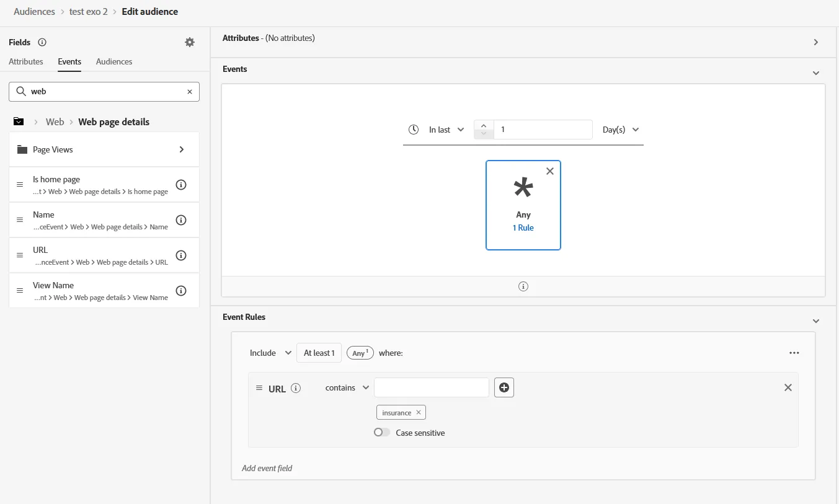Screen dimensions: 839x504
Task: Clear the web search with the X icon
Action: 190,91
